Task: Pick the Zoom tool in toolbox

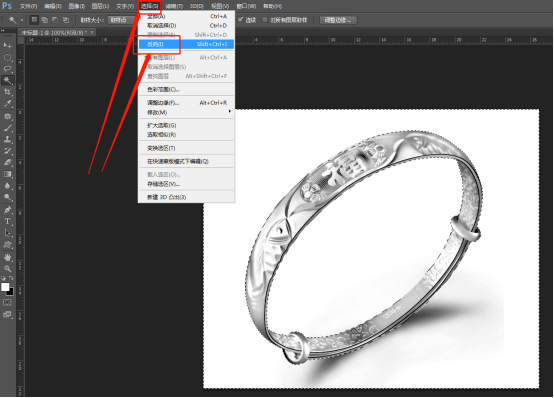Action: click(7, 269)
